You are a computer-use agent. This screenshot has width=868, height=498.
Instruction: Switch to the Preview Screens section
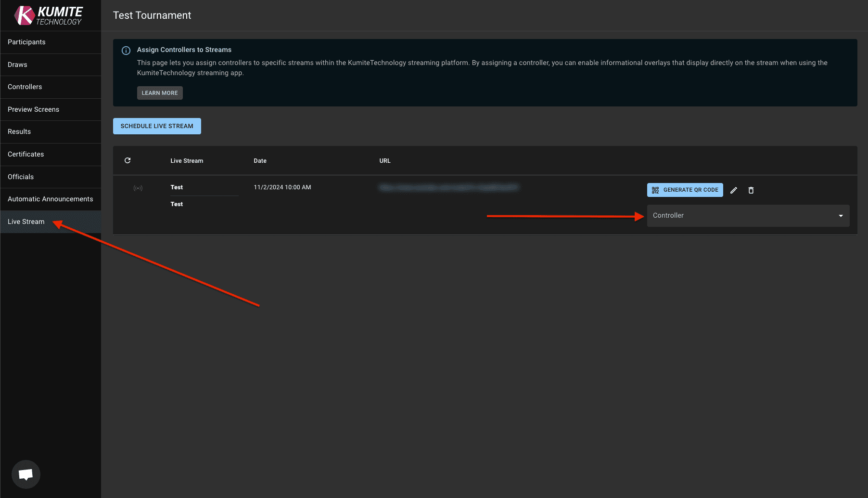(33, 109)
